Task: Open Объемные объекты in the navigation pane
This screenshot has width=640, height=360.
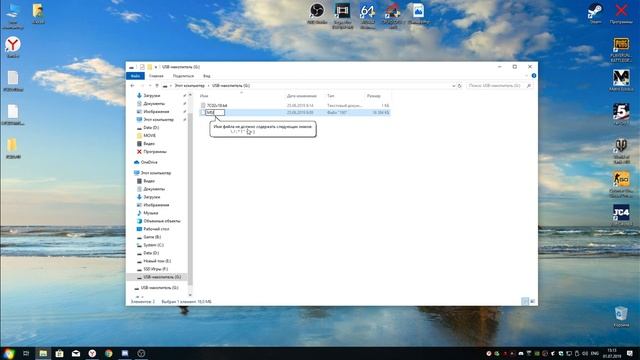Action: 162,221
